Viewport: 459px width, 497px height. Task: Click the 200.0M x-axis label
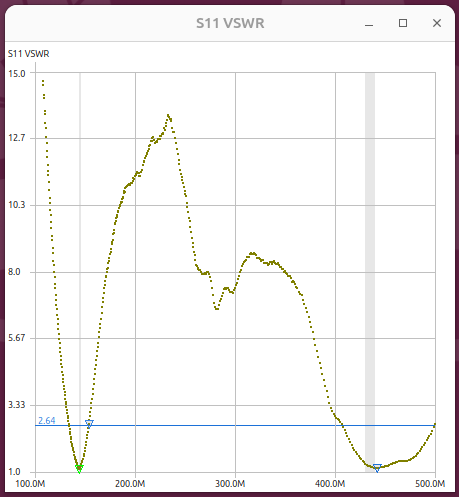tap(130, 483)
